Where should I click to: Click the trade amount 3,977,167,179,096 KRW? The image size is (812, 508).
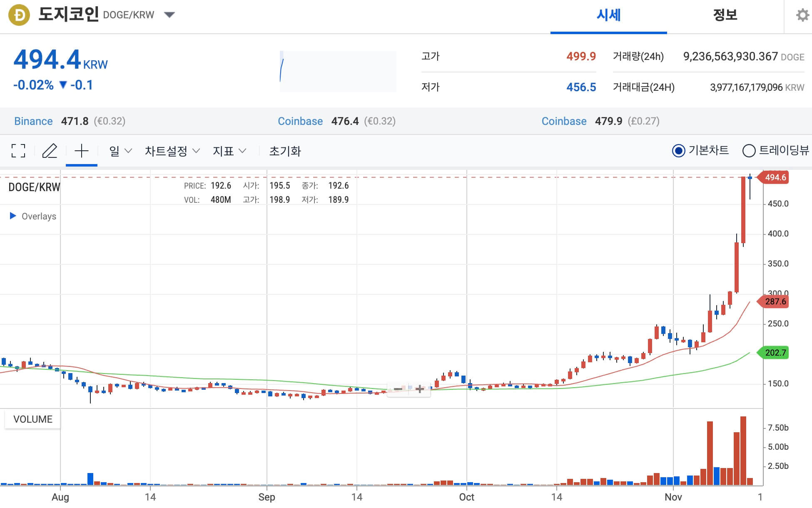click(757, 87)
